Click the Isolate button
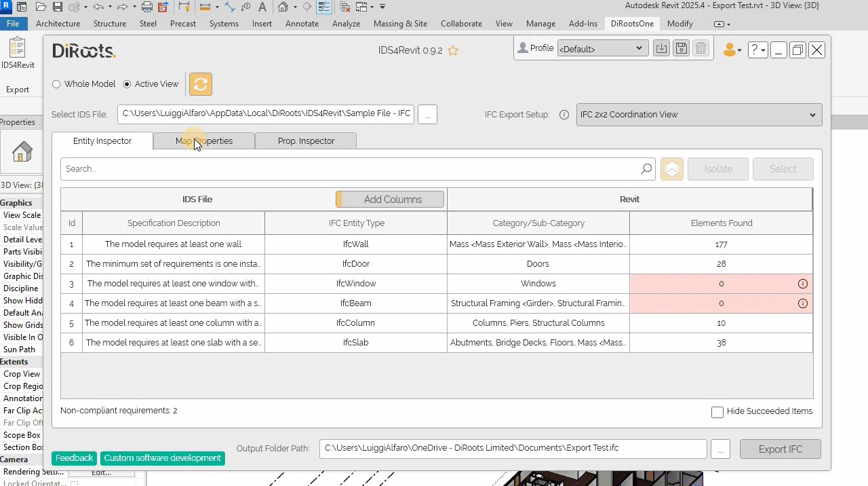 [x=718, y=169]
